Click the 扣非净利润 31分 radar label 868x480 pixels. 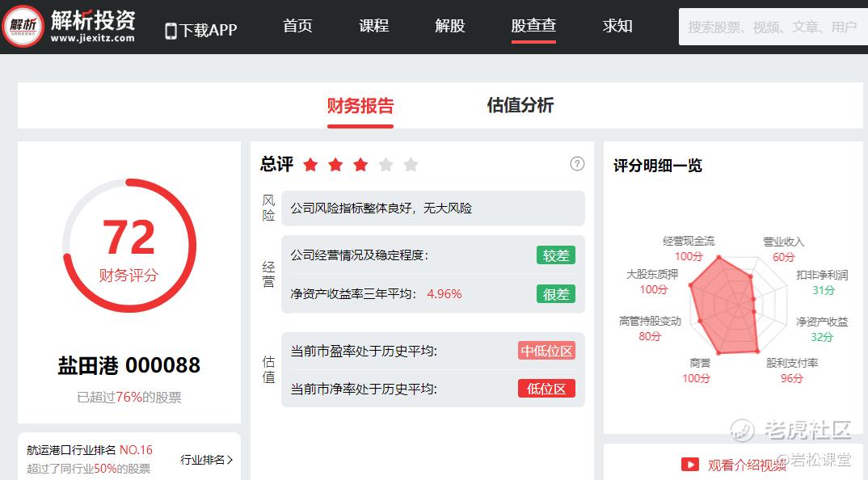coord(822,282)
